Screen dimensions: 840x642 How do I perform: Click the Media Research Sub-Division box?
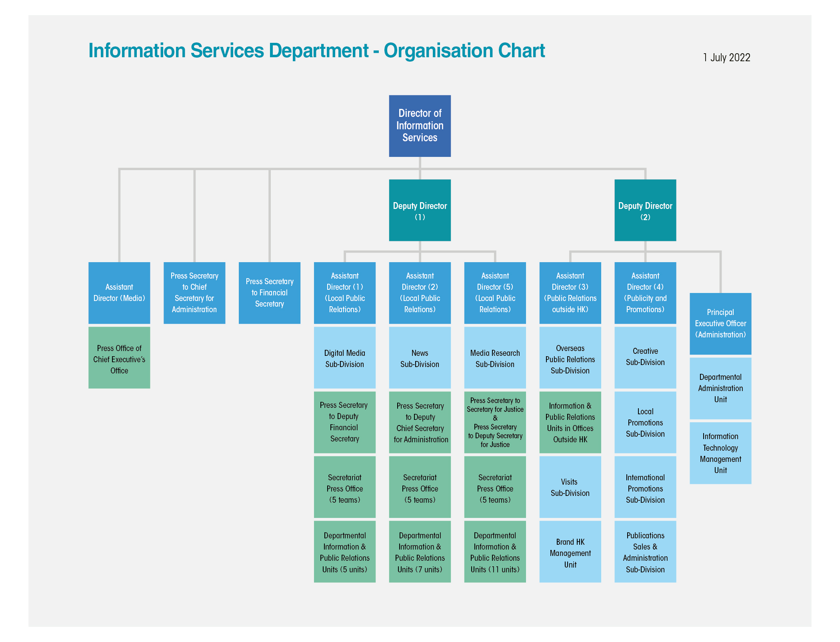(495, 358)
